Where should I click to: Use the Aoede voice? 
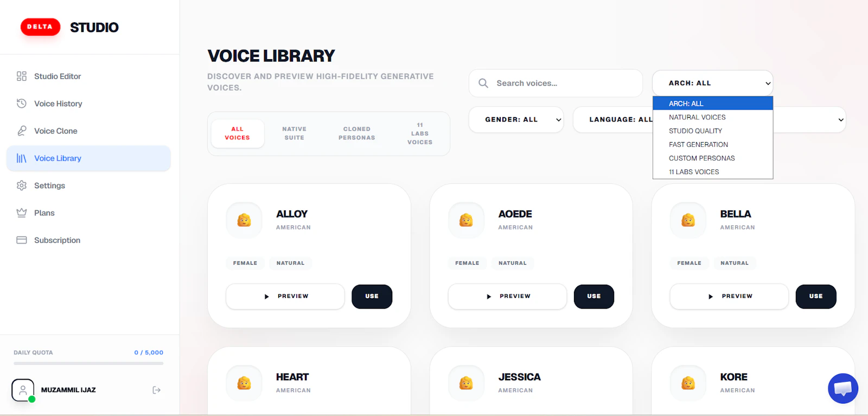point(594,297)
